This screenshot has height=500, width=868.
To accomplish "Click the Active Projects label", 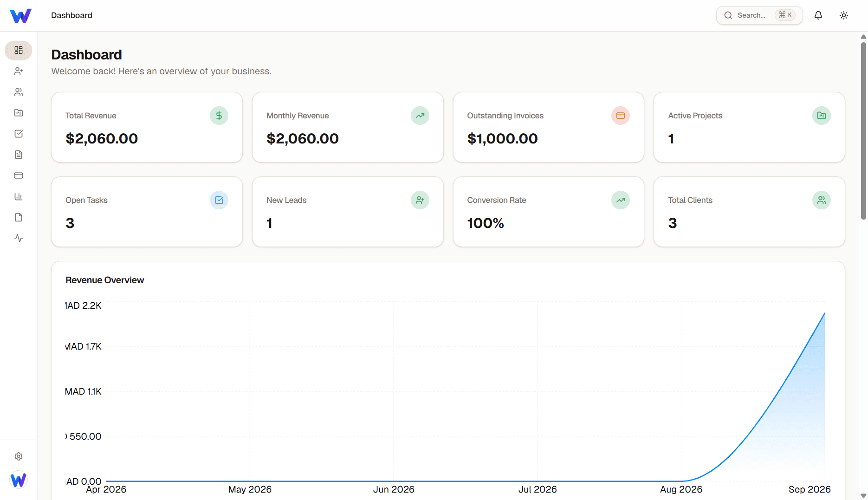I will click(695, 116).
